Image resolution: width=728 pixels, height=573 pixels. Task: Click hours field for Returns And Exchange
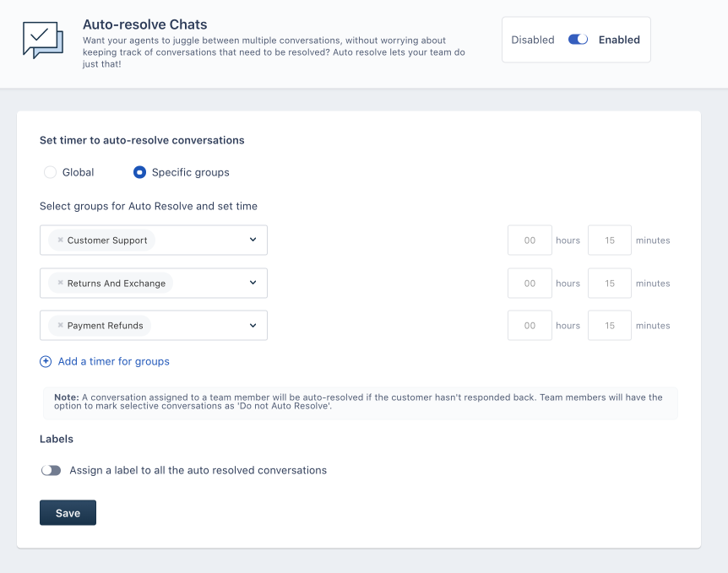pyautogui.click(x=530, y=284)
